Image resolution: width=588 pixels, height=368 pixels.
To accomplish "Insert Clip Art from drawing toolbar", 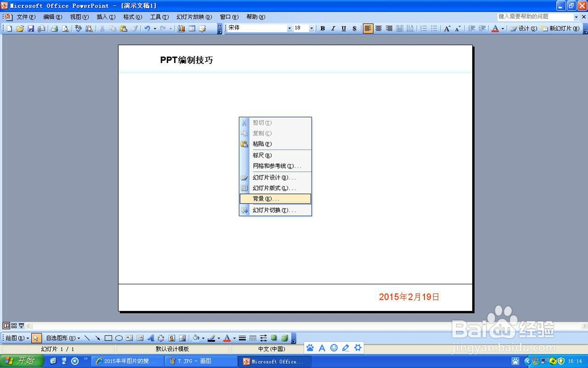I will [172, 338].
